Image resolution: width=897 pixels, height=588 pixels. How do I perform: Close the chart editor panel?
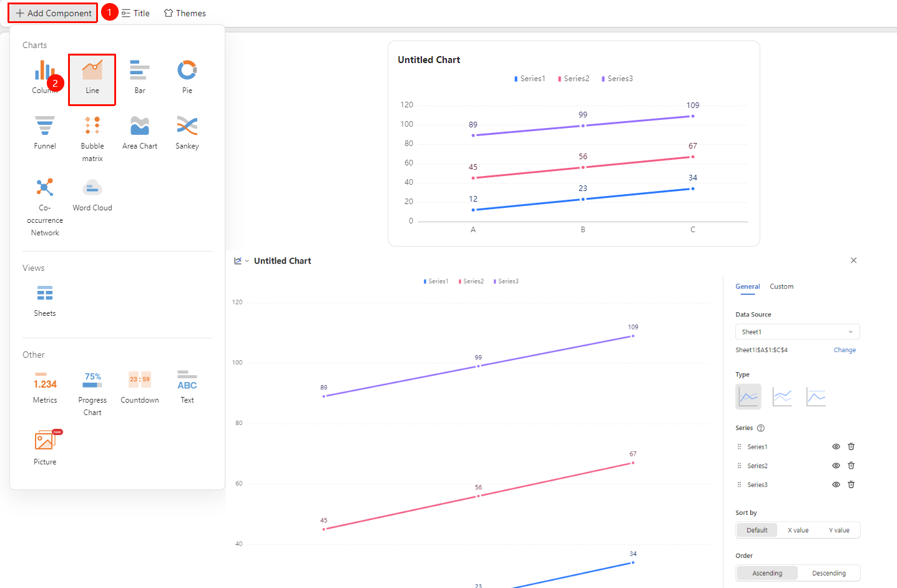[853, 260]
